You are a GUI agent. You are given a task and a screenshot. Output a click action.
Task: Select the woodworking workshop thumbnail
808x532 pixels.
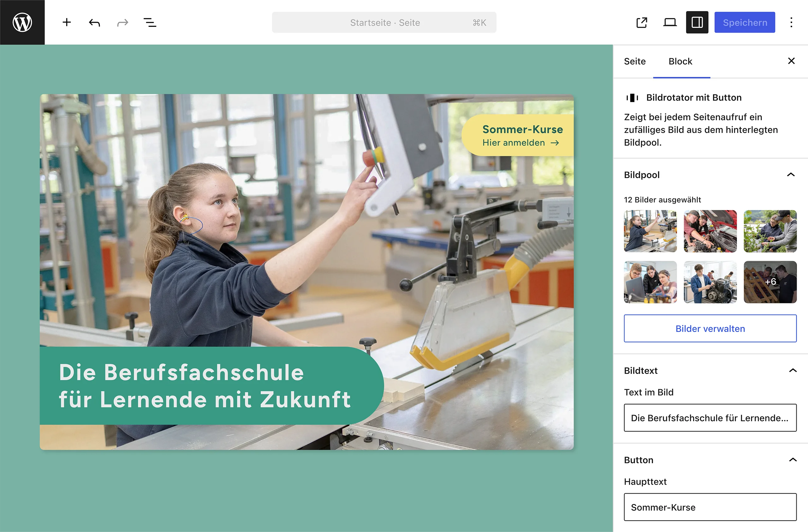click(650, 231)
